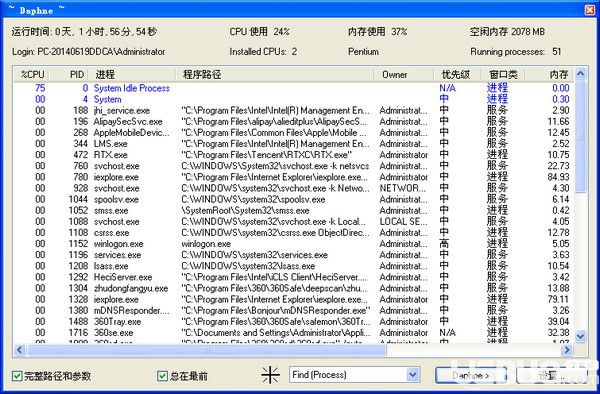Select the services.exe process
The height and width of the screenshot is (394, 600).
click(294, 255)
